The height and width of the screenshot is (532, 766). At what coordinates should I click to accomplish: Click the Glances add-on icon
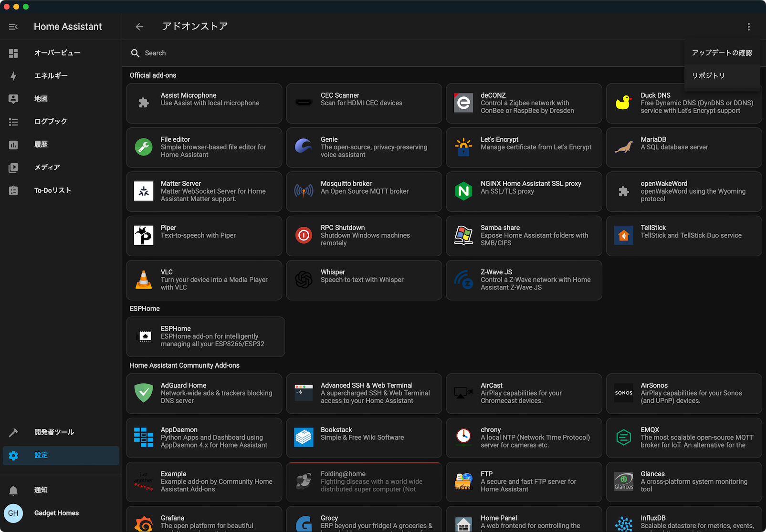(x=623, y=481)
